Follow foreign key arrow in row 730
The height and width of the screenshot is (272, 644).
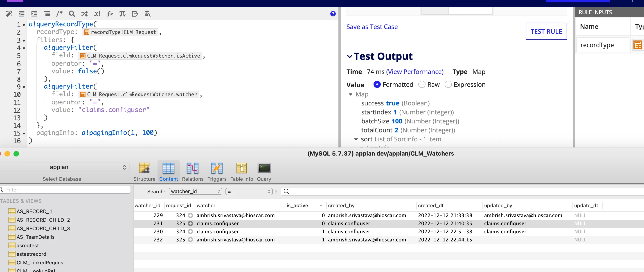click(190, 232)
